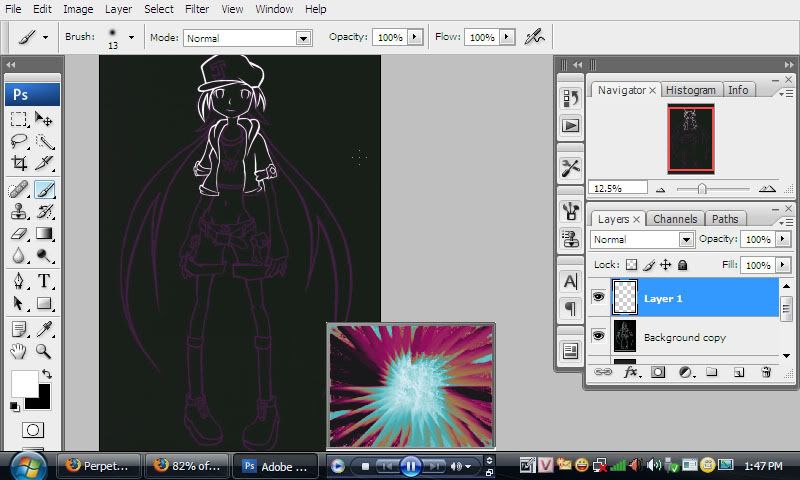
Task: Hide Layer 1 with its eye icon
Action: click(x=598, y=297)
